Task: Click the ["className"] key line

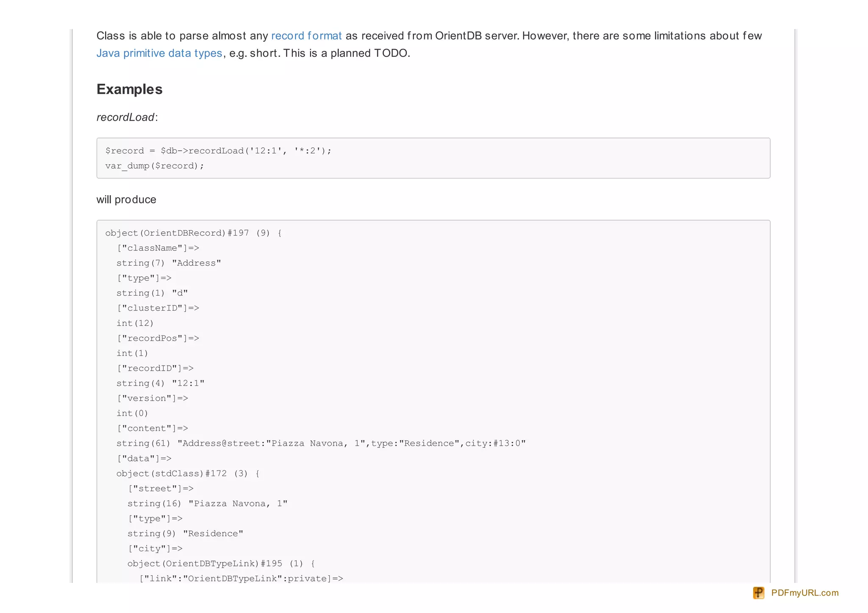Action: point(158,248)
